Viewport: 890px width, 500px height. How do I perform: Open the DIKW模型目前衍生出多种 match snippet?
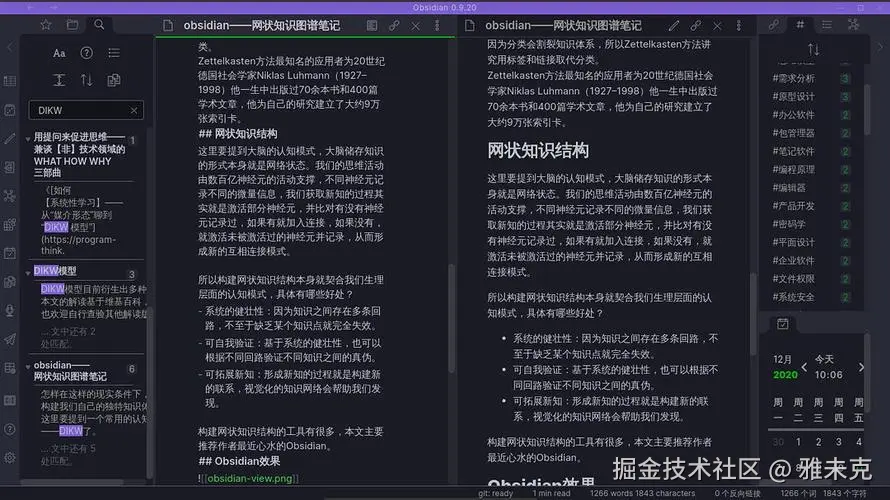point(93,301)
